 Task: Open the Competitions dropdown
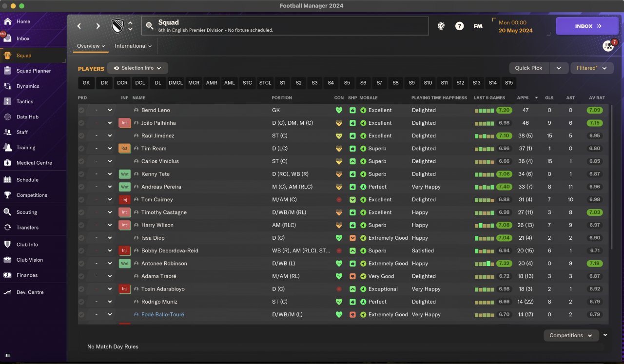tap(571, 335)
